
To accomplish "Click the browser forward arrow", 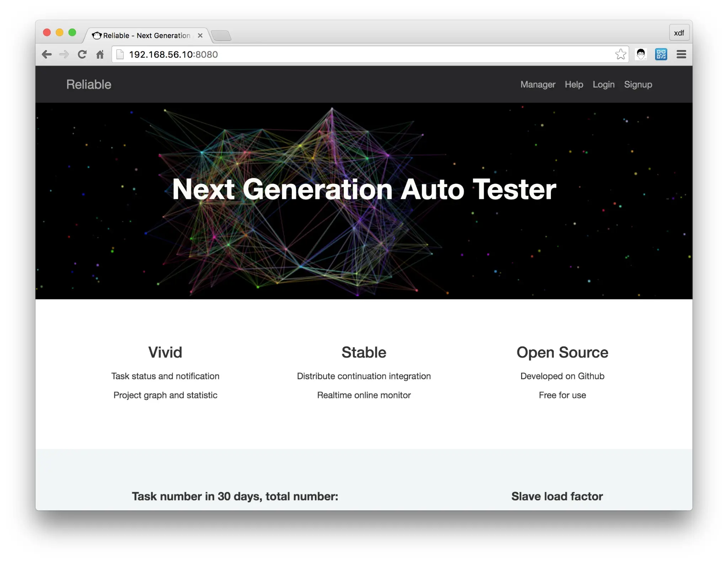I will pyautogui.click(x=64, y=54).
